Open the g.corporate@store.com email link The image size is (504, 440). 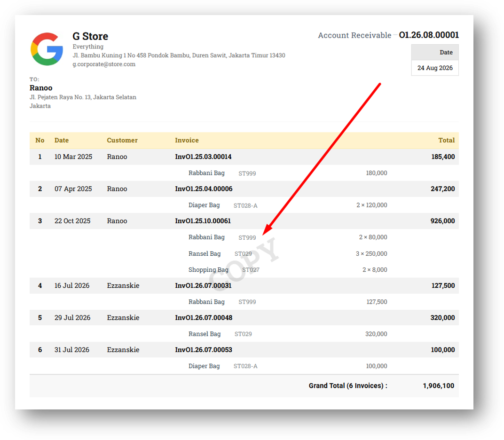pyautogui.click(x=104, y=64)
